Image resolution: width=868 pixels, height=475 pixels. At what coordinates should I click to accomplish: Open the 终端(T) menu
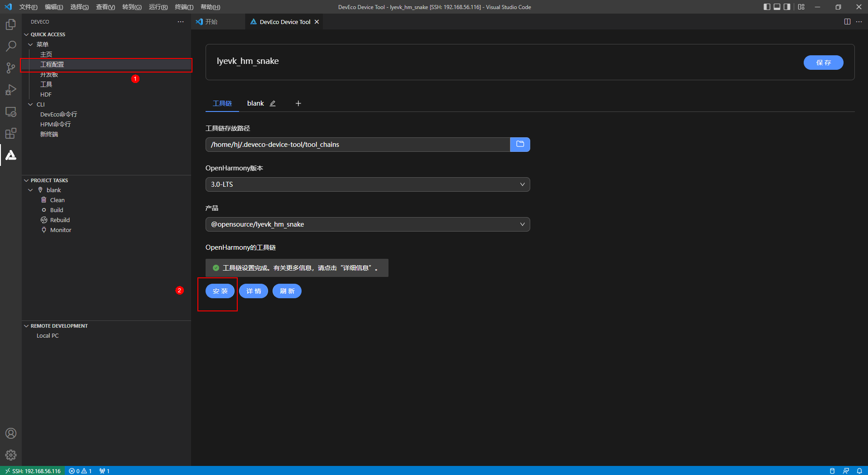coord(184,7)
